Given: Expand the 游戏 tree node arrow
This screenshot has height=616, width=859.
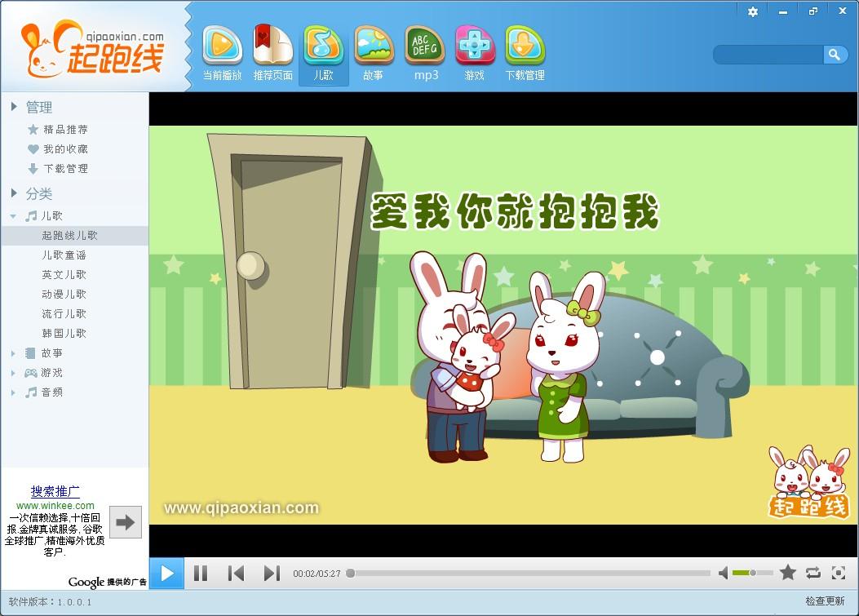Looking at the screenshot, I should coord(13,373).
